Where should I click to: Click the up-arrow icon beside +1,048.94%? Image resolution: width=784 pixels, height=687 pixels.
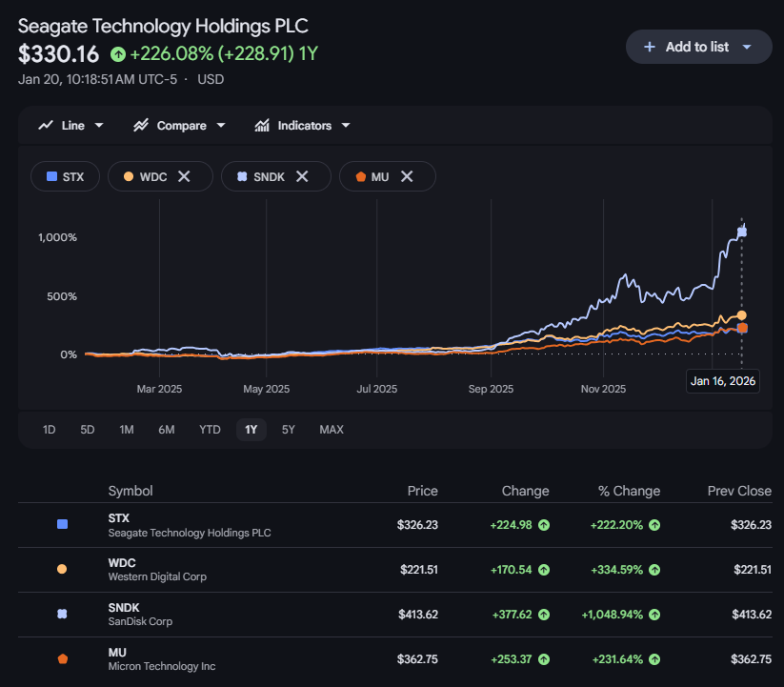[x=654, y=615]
